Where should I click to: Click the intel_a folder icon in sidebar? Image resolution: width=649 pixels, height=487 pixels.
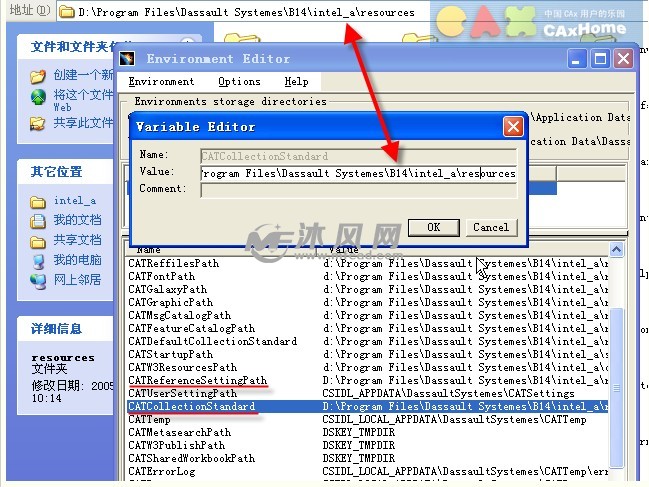(x=38, y=201)
